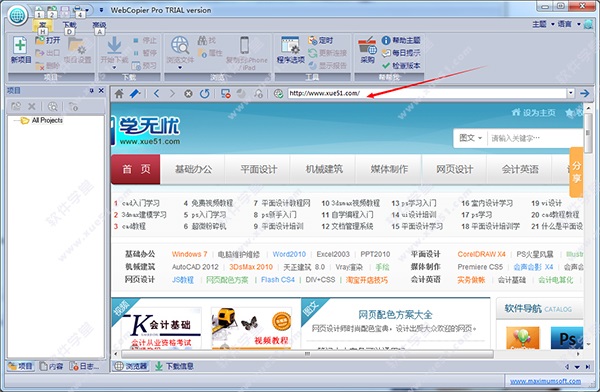Close the 项目 side panel

pos(101,90)
